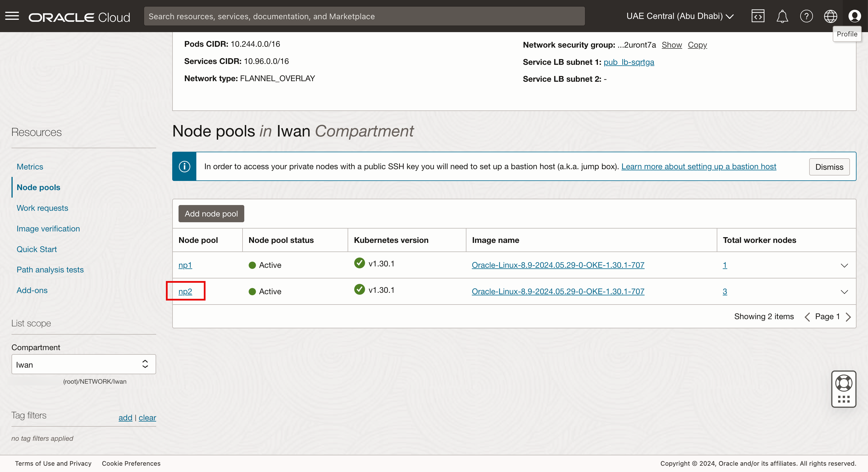Select Add-ons in Resources menu

tap(32, 290)
